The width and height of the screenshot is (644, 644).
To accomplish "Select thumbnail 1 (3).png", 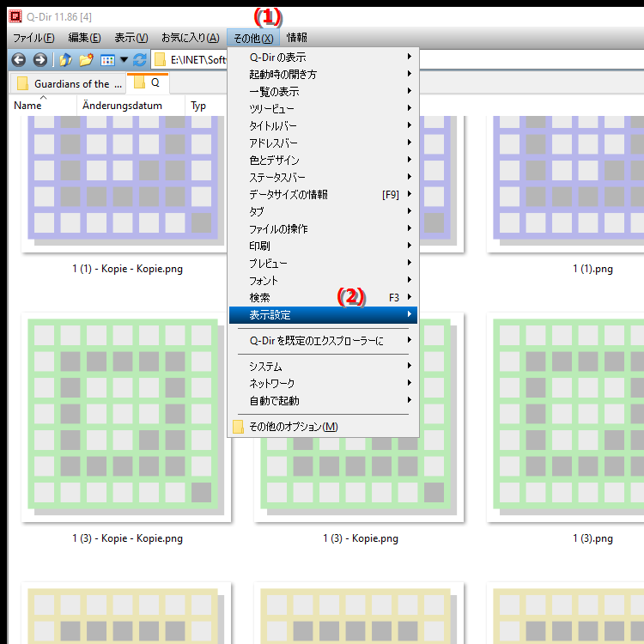I will tap(565, 417).
